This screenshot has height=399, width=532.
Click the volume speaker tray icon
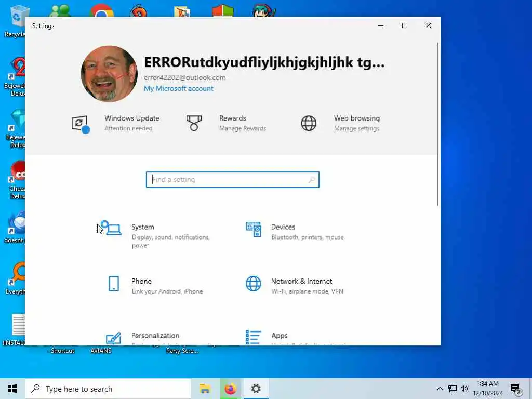[x=464, y=389]
